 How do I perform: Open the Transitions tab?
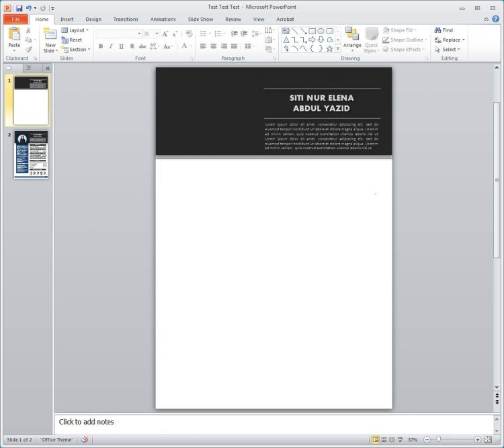click(x=126, y=19)
